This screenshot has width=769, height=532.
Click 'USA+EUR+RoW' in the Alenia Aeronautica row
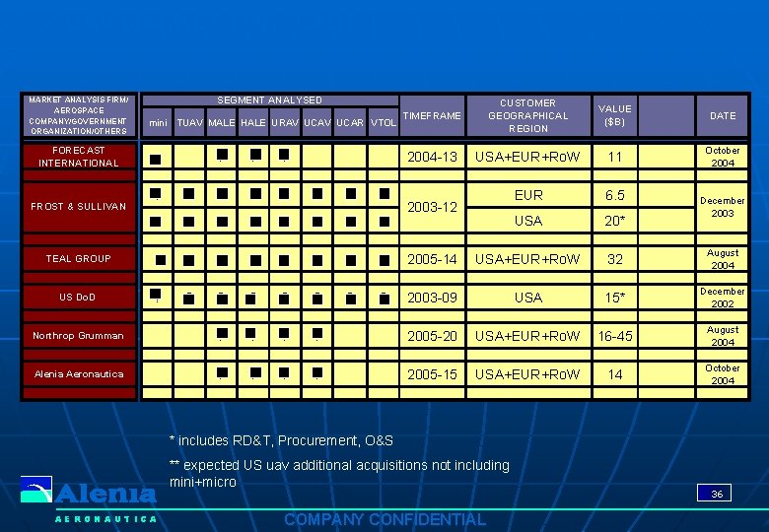pyautogui.click(x=528, y=374)
